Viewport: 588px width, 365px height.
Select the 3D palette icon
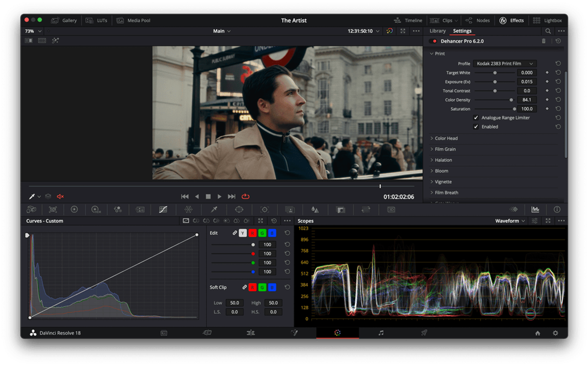(391, 209)
